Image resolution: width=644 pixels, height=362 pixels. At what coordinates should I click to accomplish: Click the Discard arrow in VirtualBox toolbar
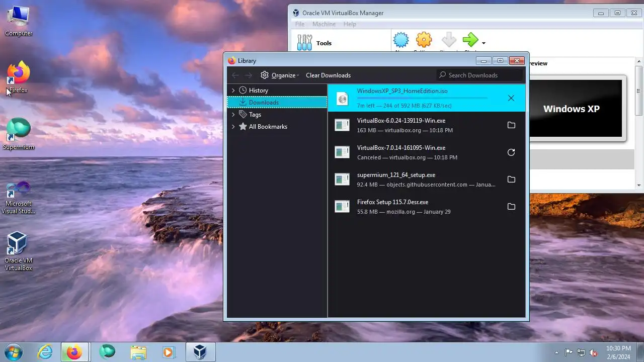[x=448, y=41]
